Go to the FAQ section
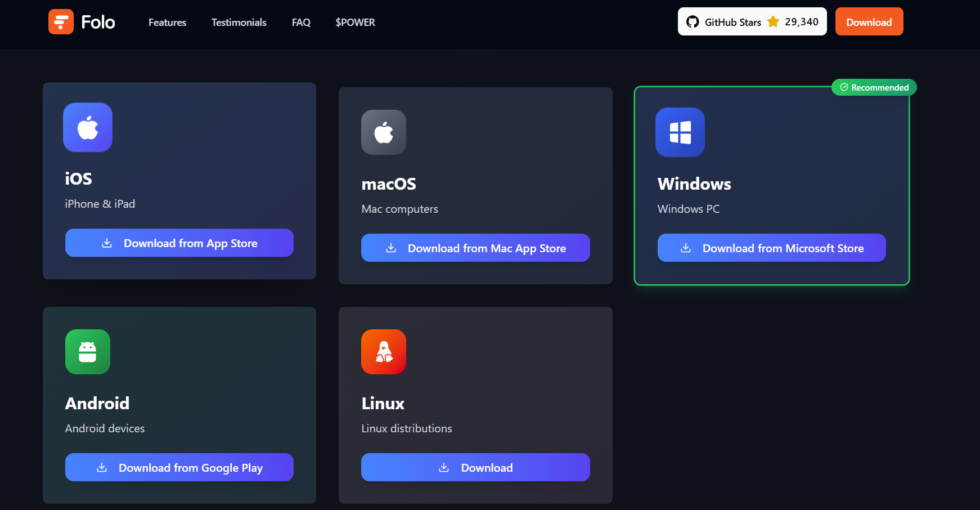Screen dimensions: 980x510 pos(301,23)
